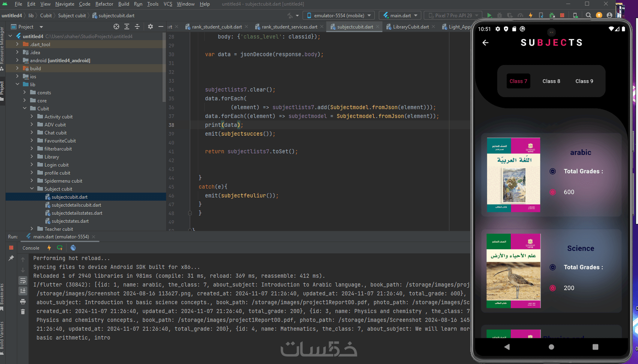638x364 pixels.
Task: Print the console output using printer icon
Action: click(x=23, y=301)
